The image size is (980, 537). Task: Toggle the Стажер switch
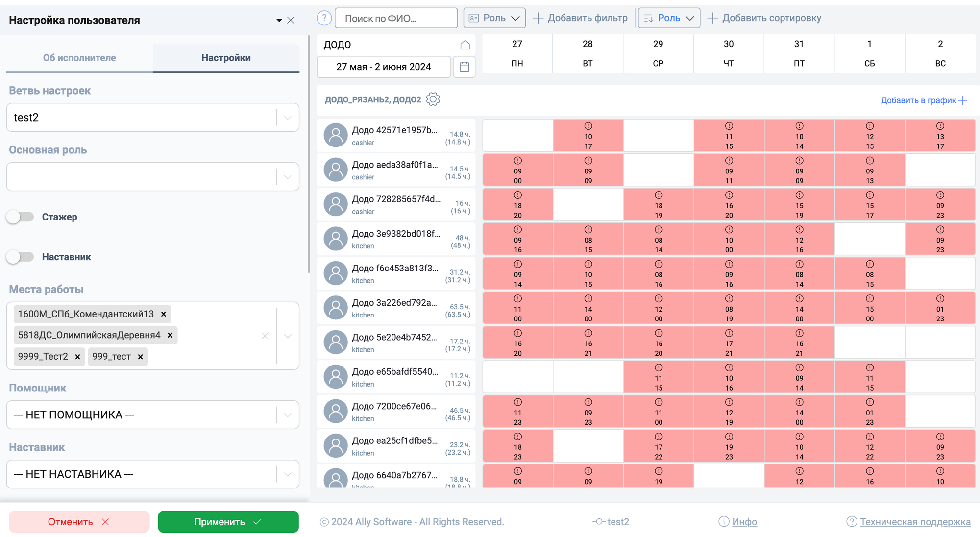click(x=20, y=217)
